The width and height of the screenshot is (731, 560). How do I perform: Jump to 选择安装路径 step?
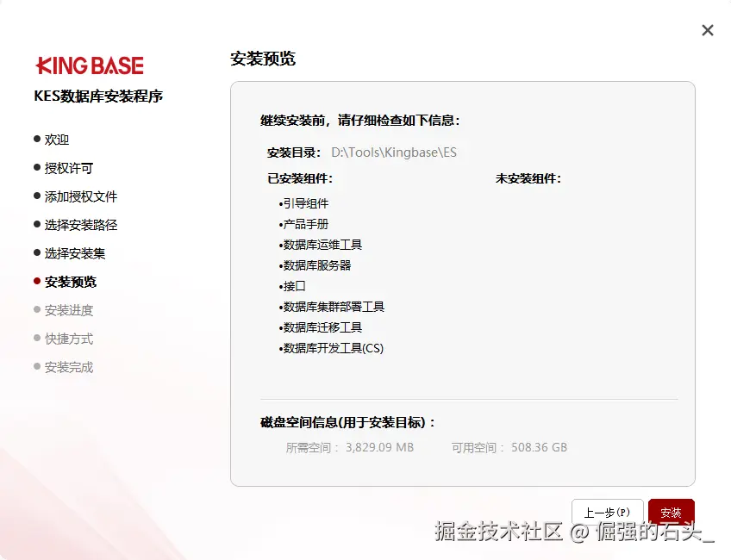[x=81, y=225]
